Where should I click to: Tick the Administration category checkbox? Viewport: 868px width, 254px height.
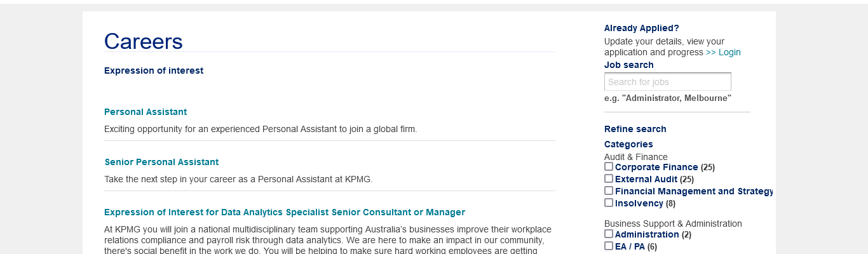pos(609,234)
